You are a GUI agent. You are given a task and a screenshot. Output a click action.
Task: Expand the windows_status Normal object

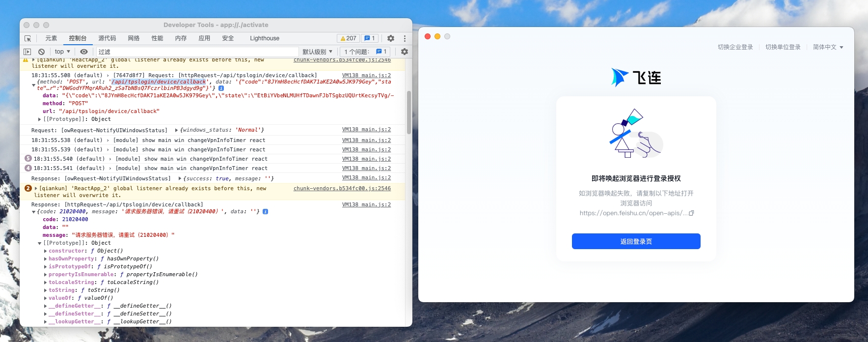tap(176, 130)
